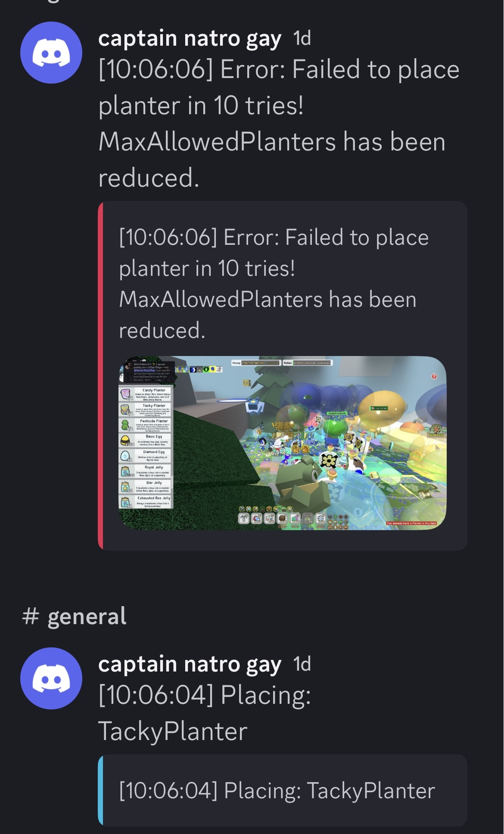Select the Basic Egg inventory item
Screen dimensions: 504x834
(146, 440)
